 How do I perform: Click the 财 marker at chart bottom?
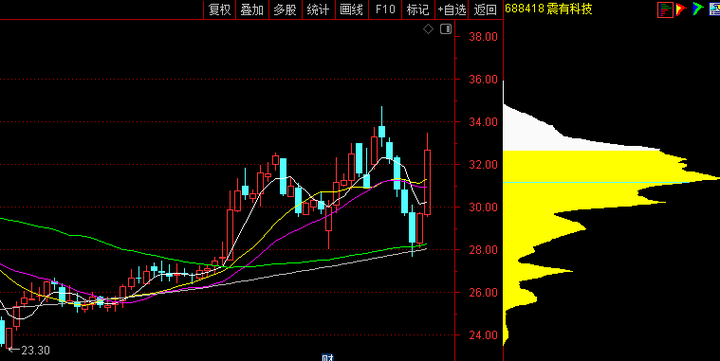click(x=327, y=357)
